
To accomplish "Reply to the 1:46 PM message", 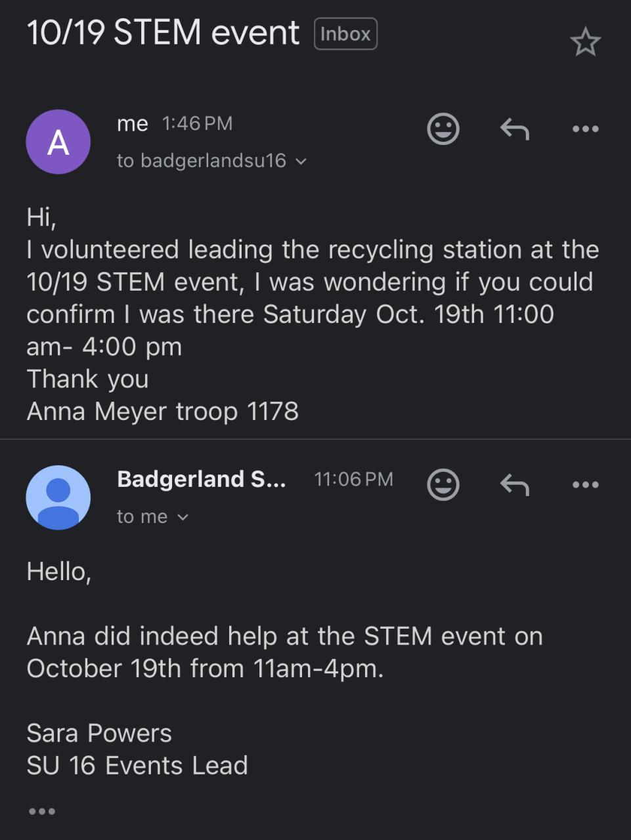I will point(515,129).
